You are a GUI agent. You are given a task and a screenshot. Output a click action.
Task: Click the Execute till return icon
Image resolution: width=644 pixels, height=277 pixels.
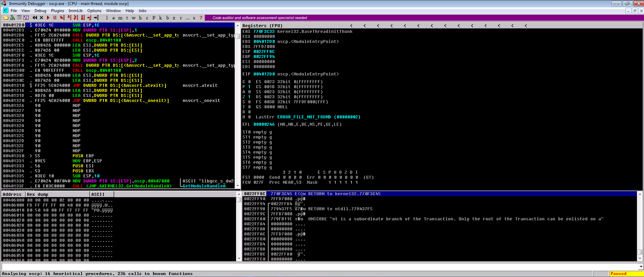pyautogui.click(x=89, y=18)
